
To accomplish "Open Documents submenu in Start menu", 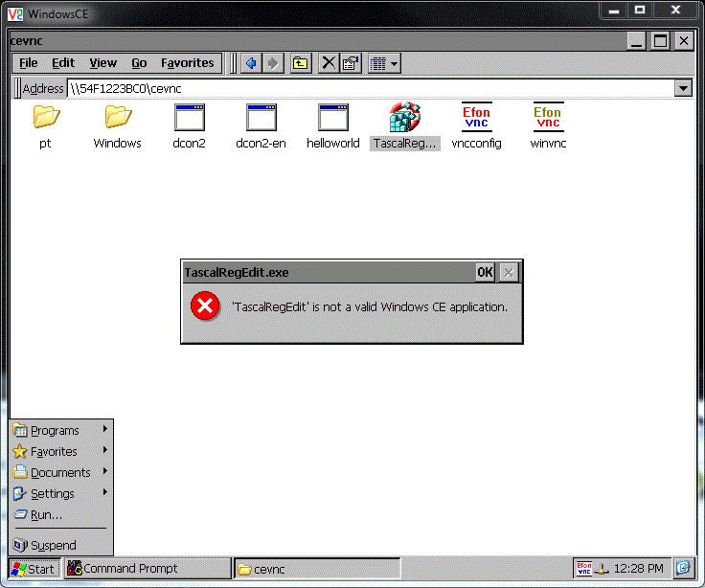I will [60, 472].
